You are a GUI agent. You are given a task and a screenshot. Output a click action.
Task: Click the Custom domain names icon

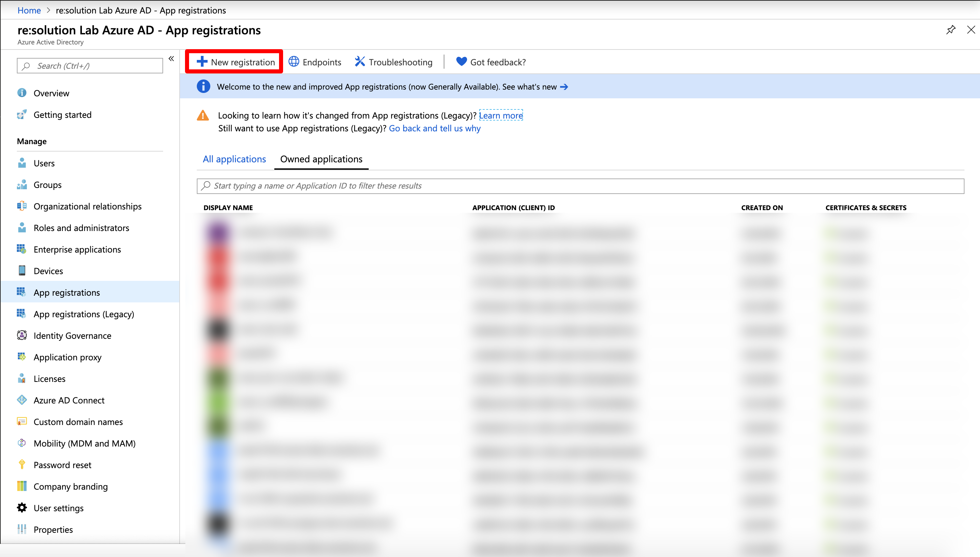click(x=22, y=421)
